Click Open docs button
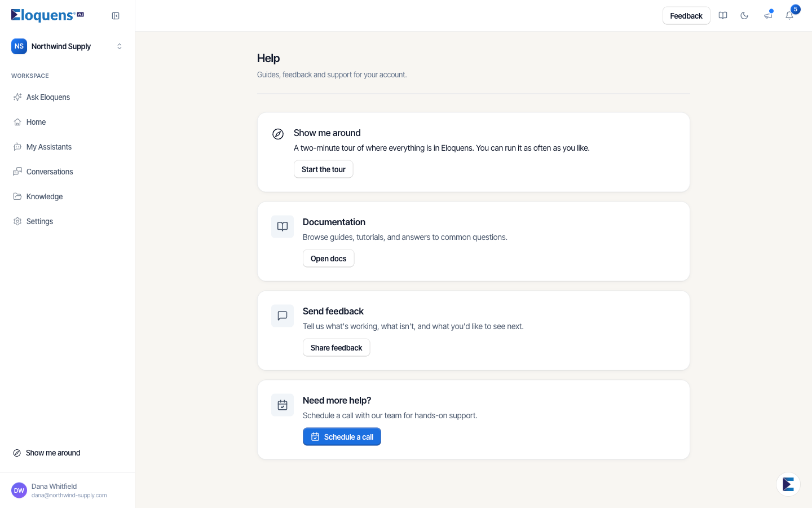This screenshot has width=812, height=508. [329, 259]
